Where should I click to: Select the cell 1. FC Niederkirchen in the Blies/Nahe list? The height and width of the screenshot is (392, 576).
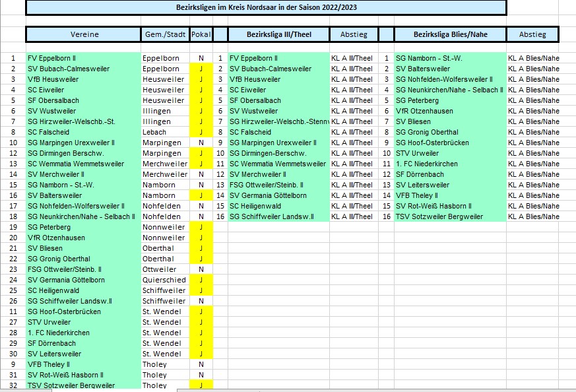point(451,164)
